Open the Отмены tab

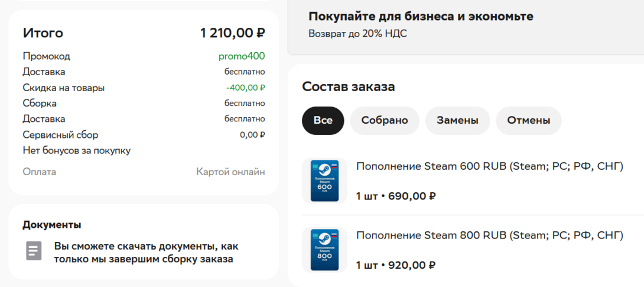click(x=528, y=121)
